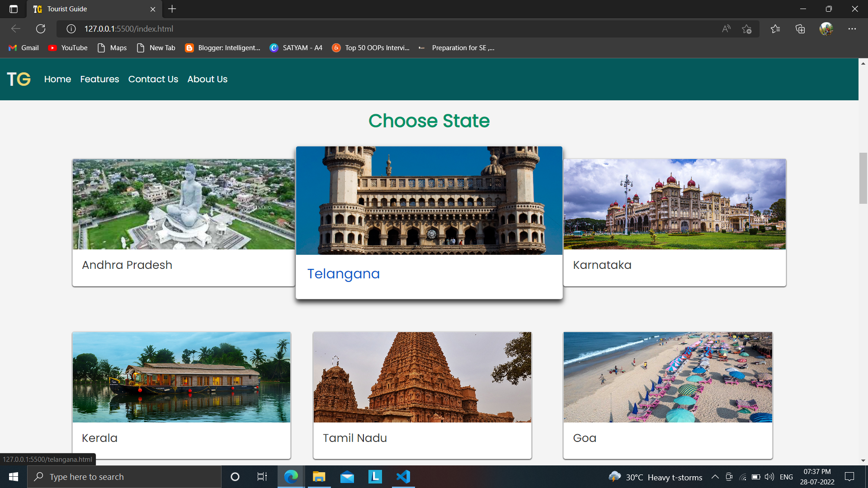Open the tab actions menu
The height and width of the screenshot is (488, 868).
13,9
